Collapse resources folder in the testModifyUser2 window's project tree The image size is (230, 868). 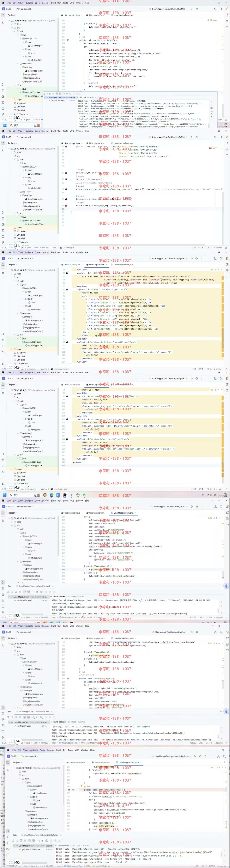[18, 561]
